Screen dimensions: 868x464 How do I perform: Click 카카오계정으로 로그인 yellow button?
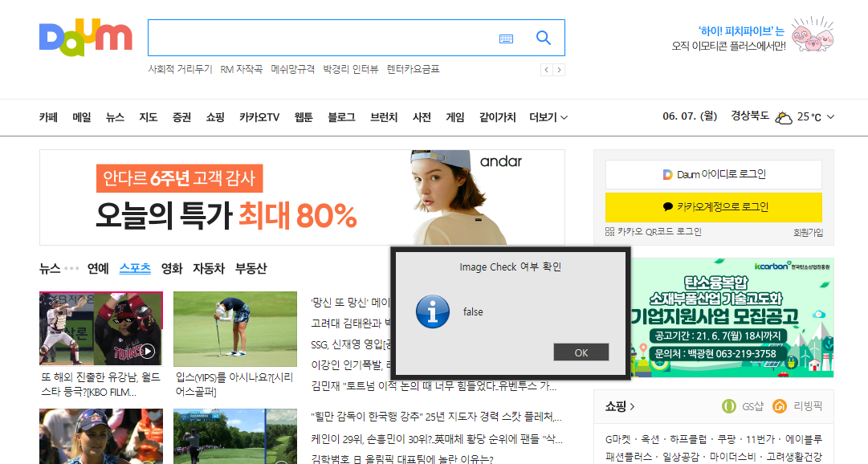(x=714, y=207)
